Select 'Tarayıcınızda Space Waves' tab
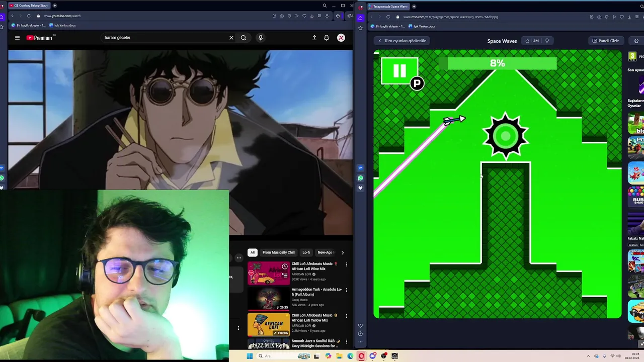644x362 pixels. [x=388, y=7]
